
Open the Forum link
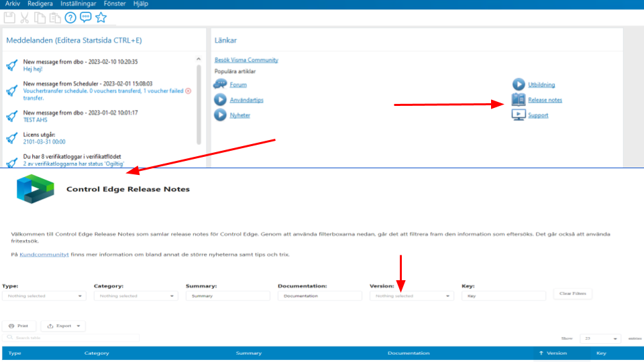click(x=238, y=84)
